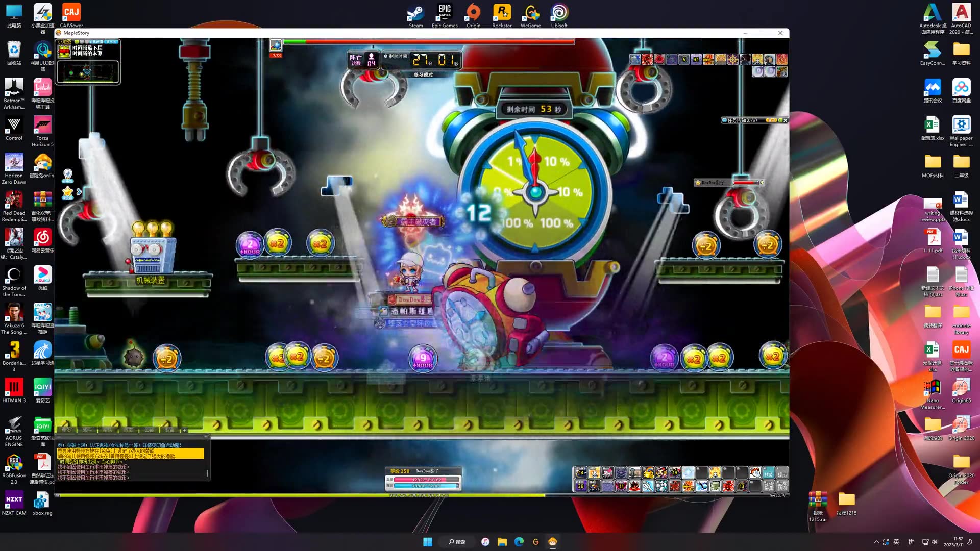The height and width of the screenshot is (551, 980).
Task: Open Microsoft Edge from the taskbar
Action: pos(519,541)
